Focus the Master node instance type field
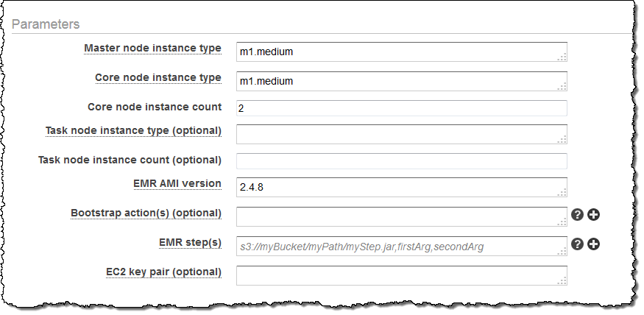Screen dimensions: 644x315 tap(401, 52)
